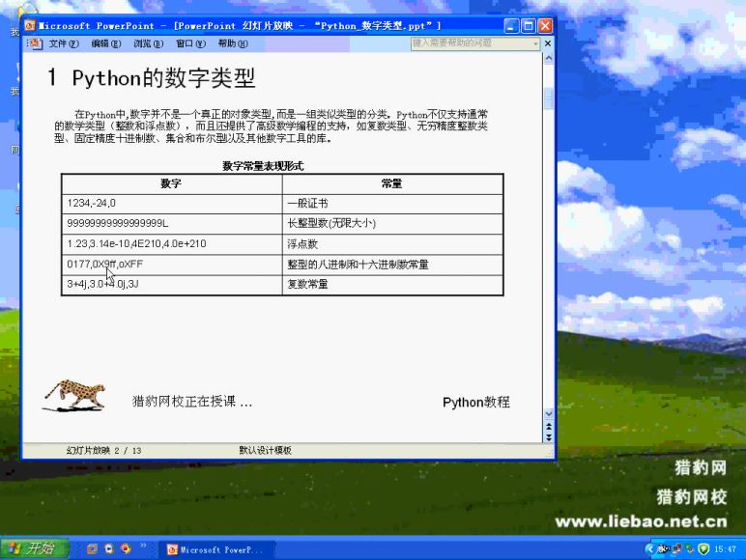Click the system clock showing 15:47

pyautogui.click(x=725, y=549)
